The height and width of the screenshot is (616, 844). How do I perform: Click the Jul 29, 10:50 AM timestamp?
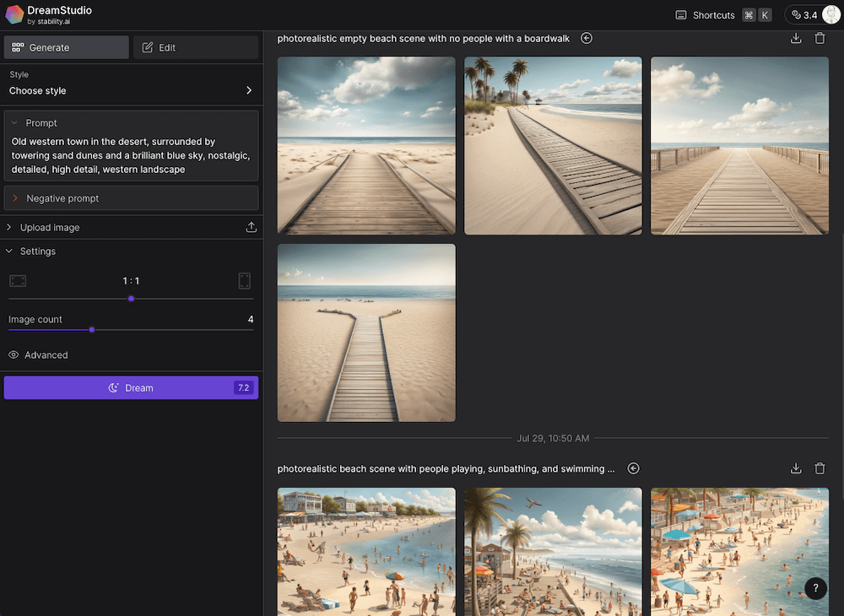pos(553,439)
